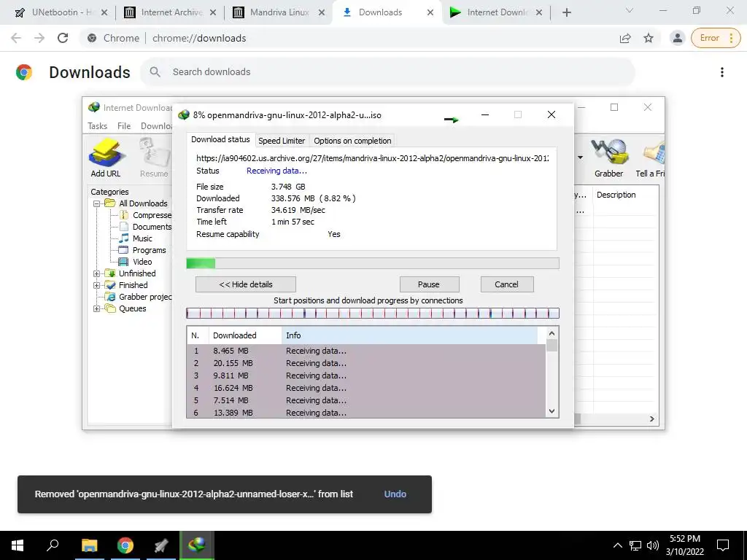Bookmark this page with star icon
747x560 pixels.
[649, 38]
